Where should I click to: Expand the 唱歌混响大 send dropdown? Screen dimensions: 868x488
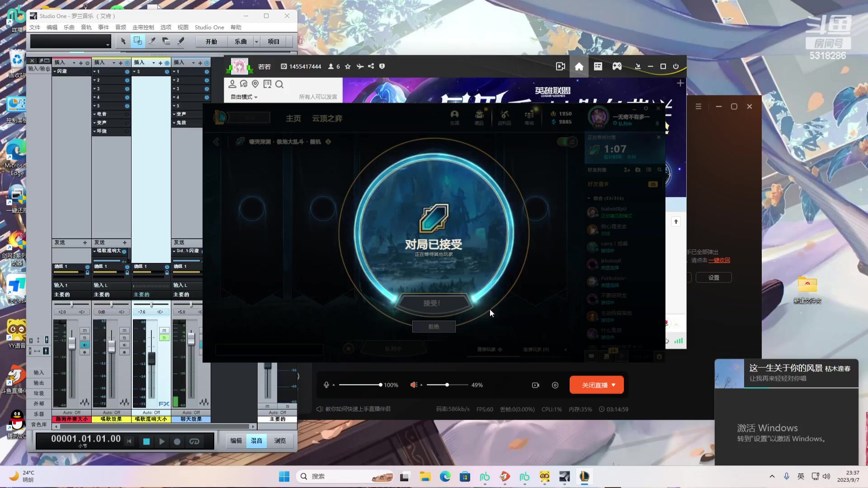[x=95, y=251]
